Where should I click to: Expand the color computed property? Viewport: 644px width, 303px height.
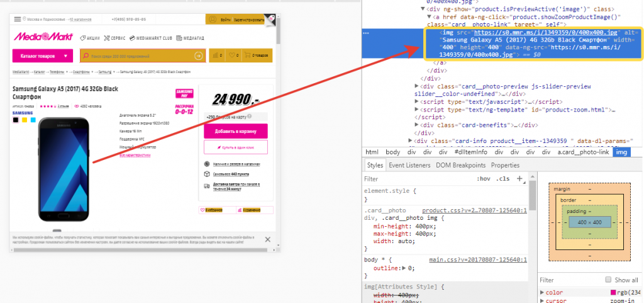pyautogui.click(x=542, y=292)
